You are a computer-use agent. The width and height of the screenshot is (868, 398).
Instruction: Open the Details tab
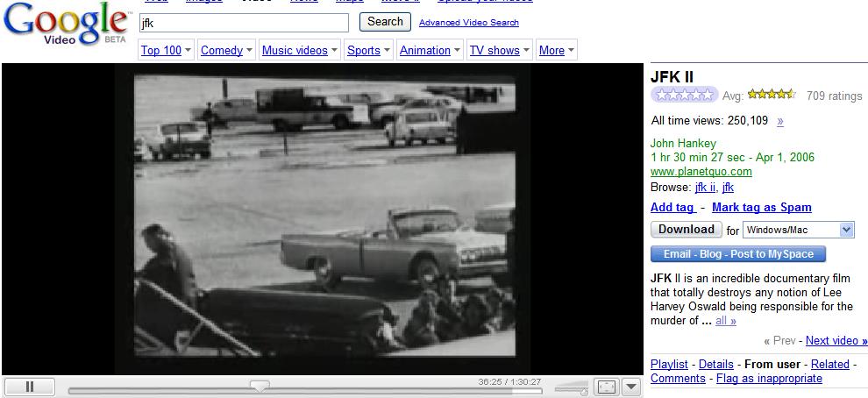click(715, 364)
